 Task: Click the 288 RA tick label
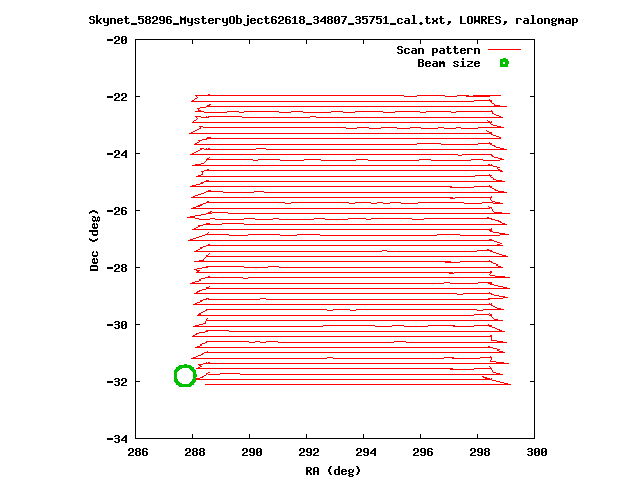click(195, 452)
